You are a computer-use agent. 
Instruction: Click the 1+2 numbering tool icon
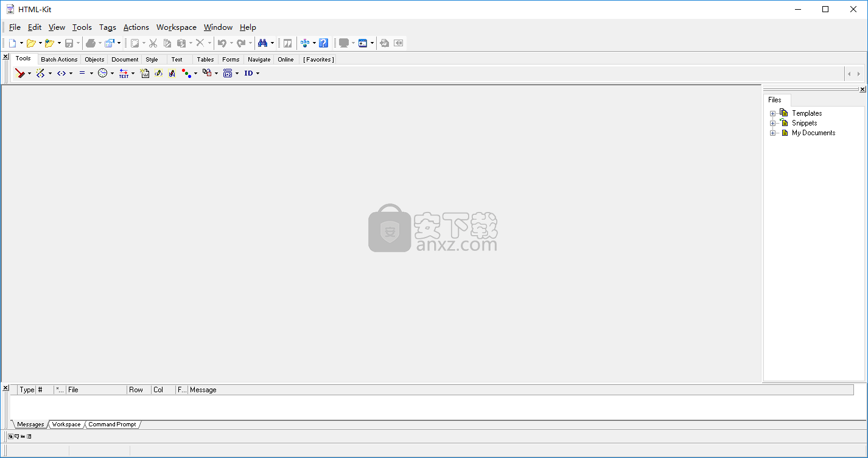(x=228, y=73)
